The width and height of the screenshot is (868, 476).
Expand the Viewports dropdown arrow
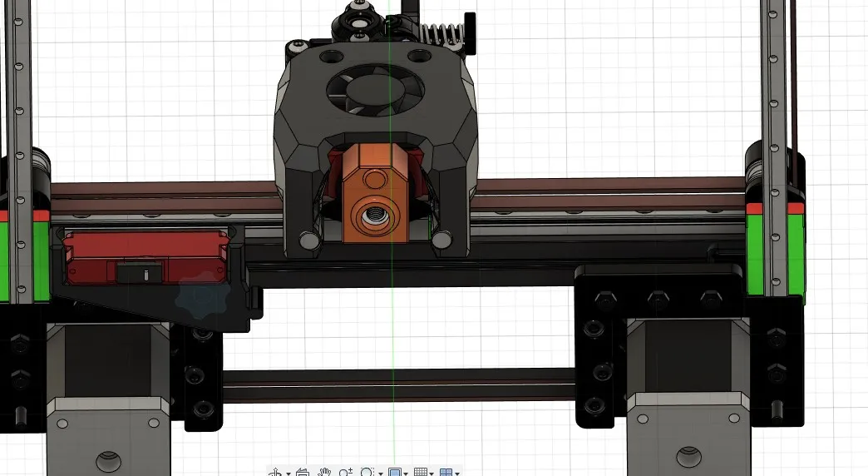coord(457,473)
